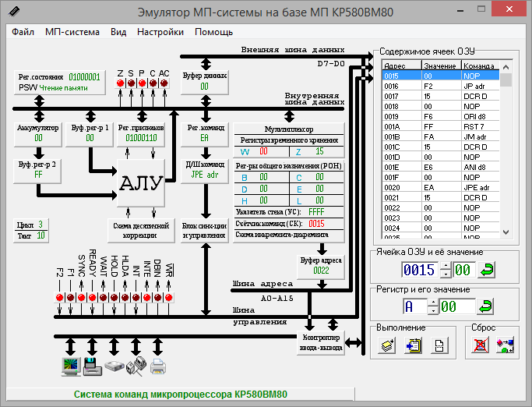
Task: Toggle the READY signal lamp
Action: [x=92, y=298]
